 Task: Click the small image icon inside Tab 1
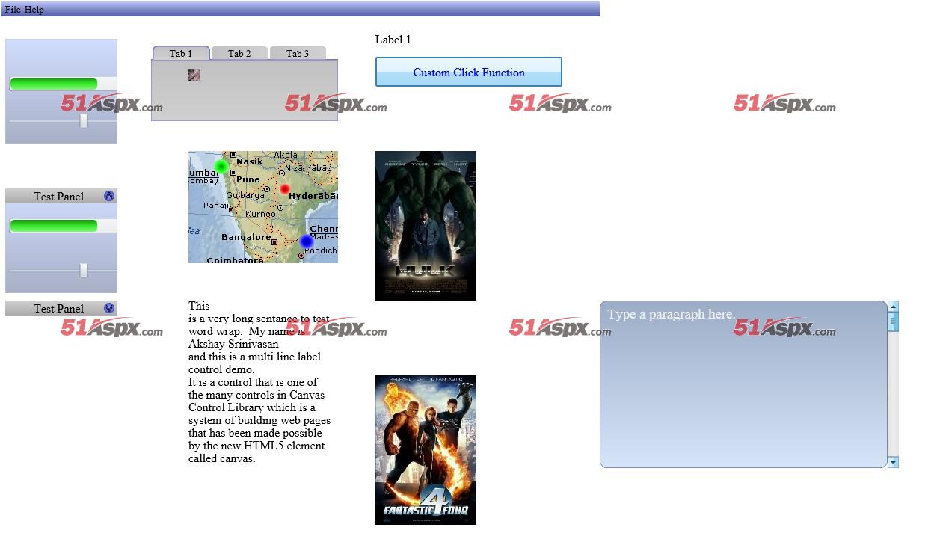194,75
